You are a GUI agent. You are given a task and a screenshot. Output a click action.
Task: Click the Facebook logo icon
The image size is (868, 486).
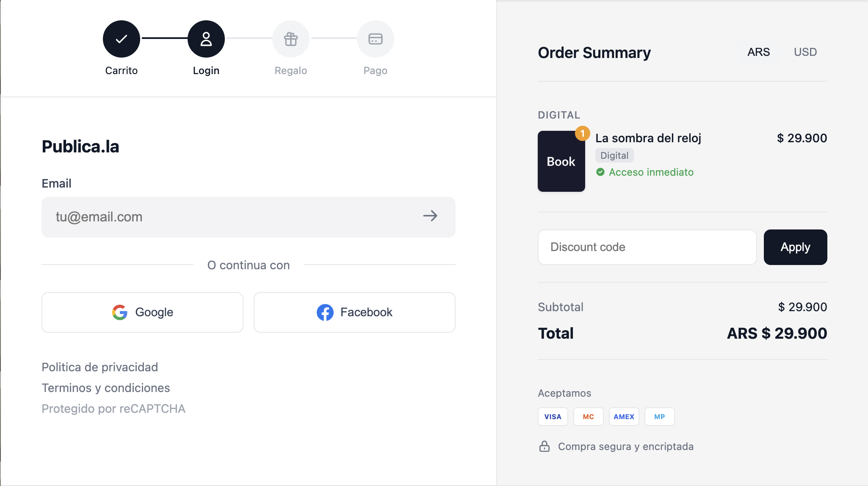coord(325,312)
